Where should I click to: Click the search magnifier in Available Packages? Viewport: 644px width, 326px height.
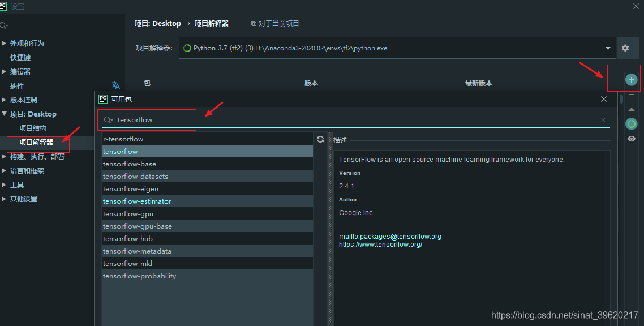(x=108, y=120)
